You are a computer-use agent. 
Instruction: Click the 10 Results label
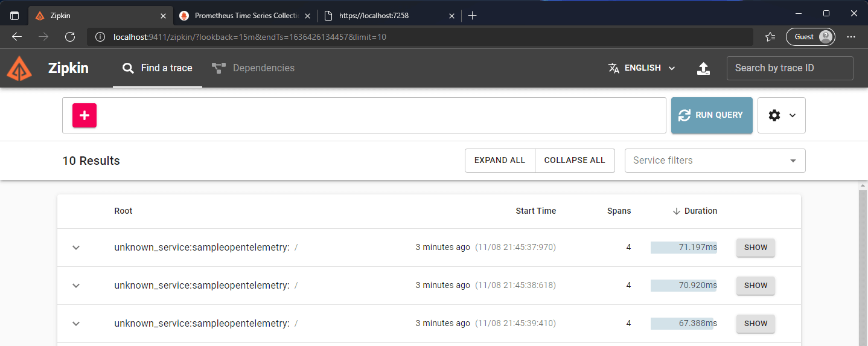91,161
